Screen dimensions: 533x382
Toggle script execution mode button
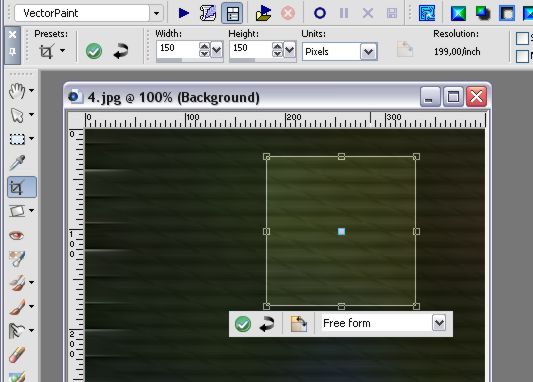pyautogui.click(x=232, y=13)
